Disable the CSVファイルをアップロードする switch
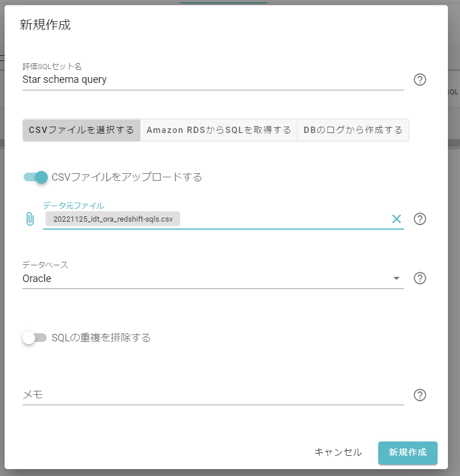The width and height of the screenshot is (460, 476). tap(36, 177)
